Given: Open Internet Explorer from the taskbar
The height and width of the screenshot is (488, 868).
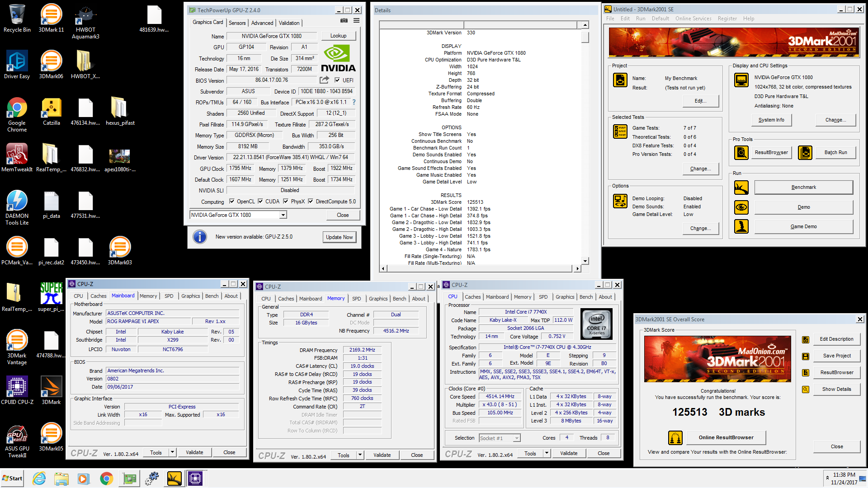Looking at the screenshot, I should point(39,479).
